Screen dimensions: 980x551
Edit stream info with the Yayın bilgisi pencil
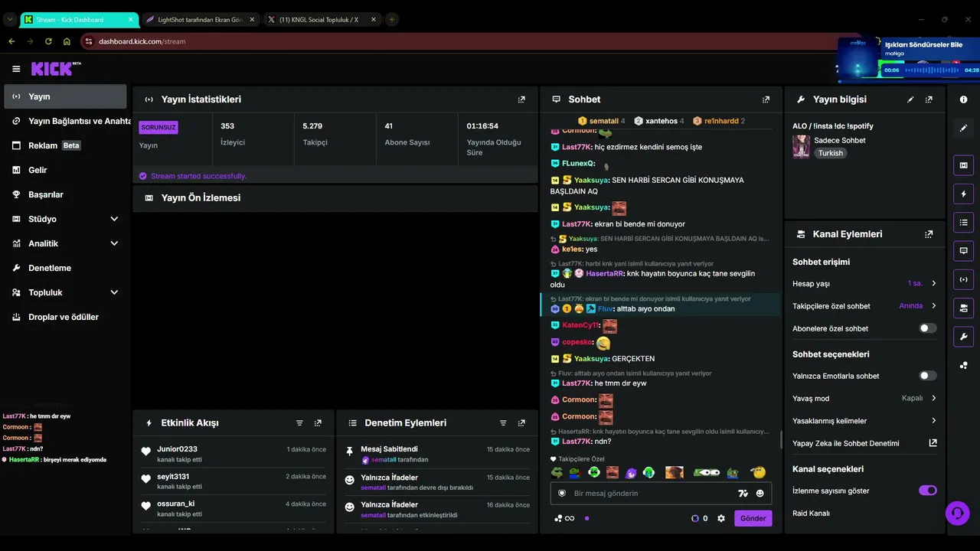(x=910, y=99)
